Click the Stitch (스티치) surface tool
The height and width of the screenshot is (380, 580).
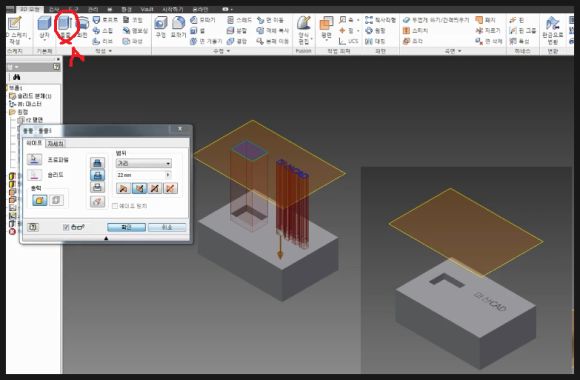[415, 31]
